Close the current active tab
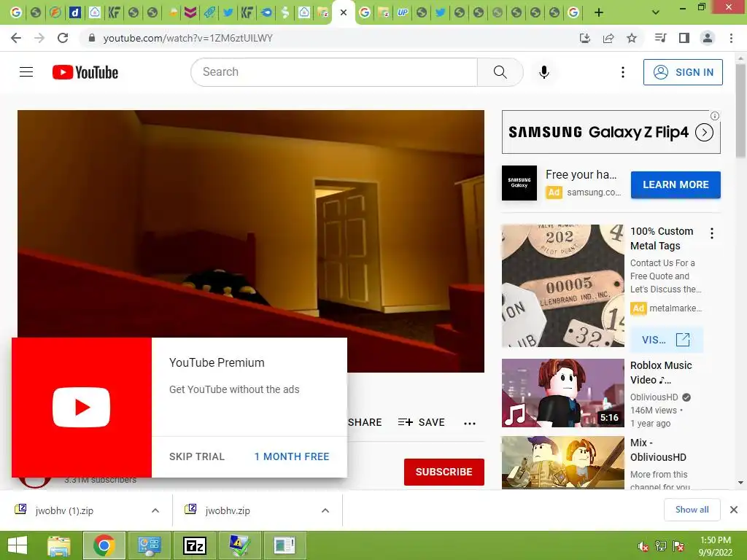Viewport: 747px width, 560px height. [344, 12]
